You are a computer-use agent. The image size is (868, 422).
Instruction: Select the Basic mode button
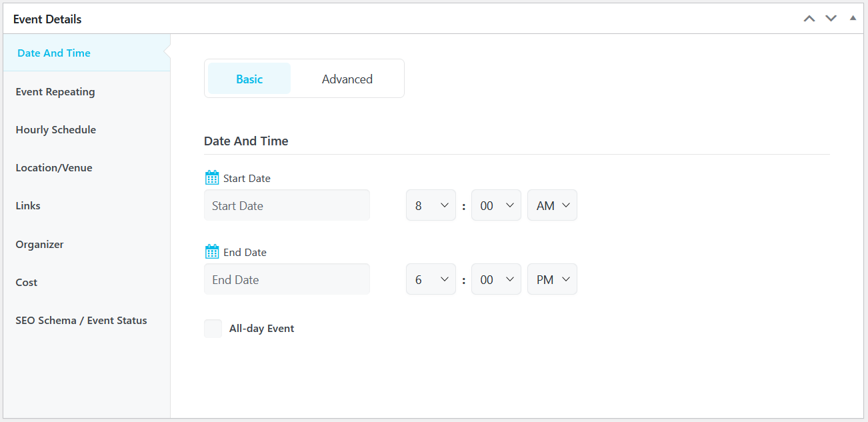click(x=249, y=79)
